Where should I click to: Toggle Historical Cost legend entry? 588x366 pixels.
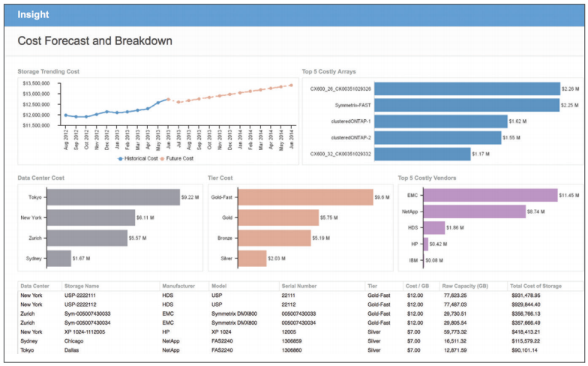coord(138,159)
